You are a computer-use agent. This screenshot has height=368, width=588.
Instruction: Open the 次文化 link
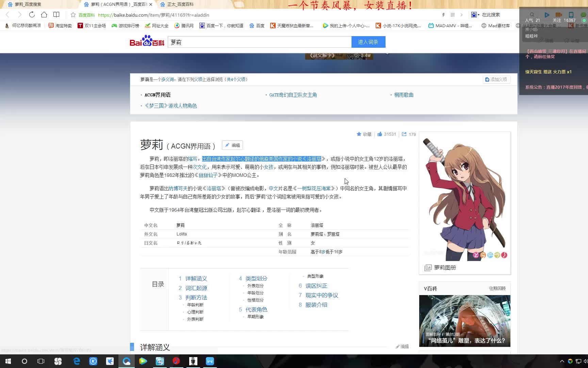(200, 167)
